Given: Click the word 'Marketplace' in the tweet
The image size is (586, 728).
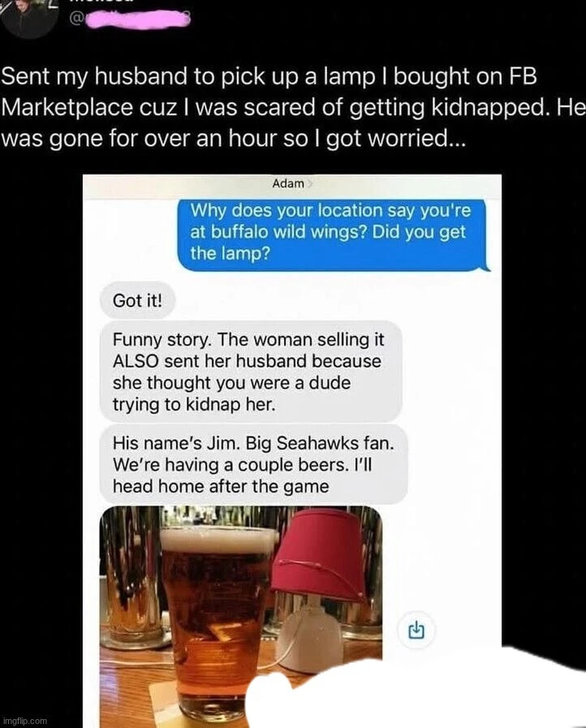Looking at the screenshot, I should coord(67,108).
